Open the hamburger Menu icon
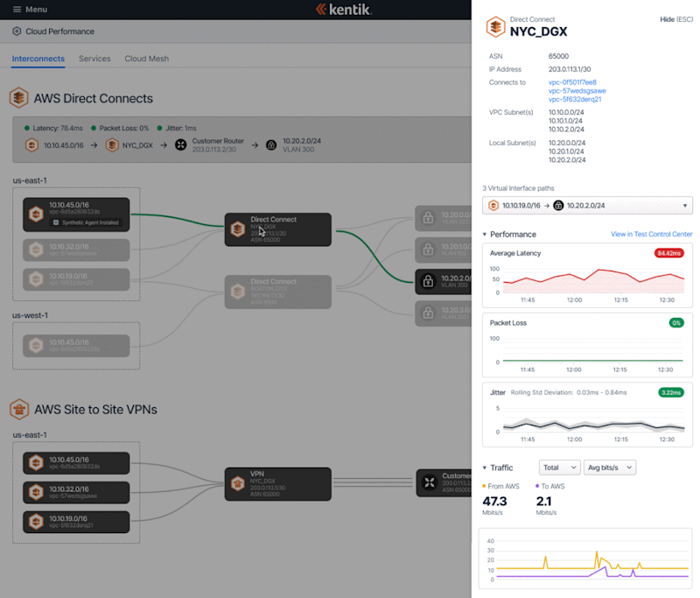The image size is (700, 598). tap(17, 10)
